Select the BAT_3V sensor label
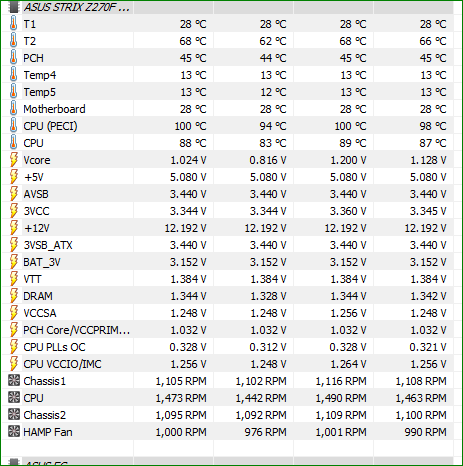The width and height of the screenshot is (463, 466). pos(42,262)
